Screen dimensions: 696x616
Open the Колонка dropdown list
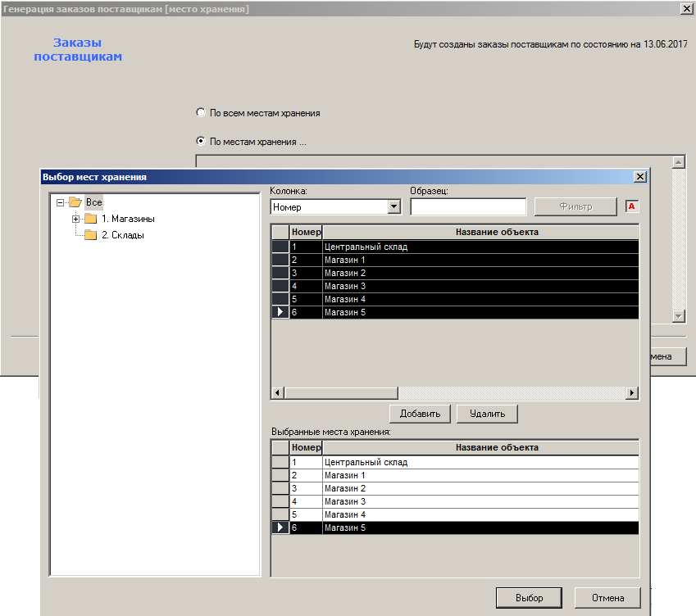[393, 206]
